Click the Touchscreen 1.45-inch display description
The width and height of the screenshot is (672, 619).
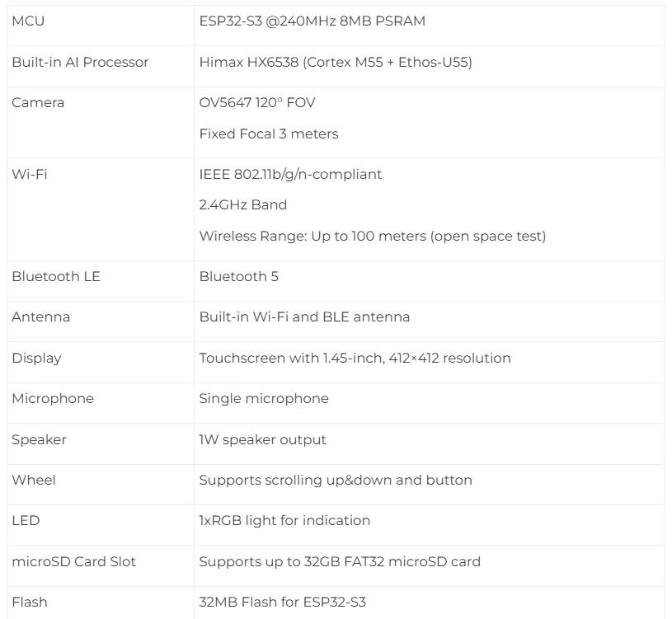coord(355,358)
